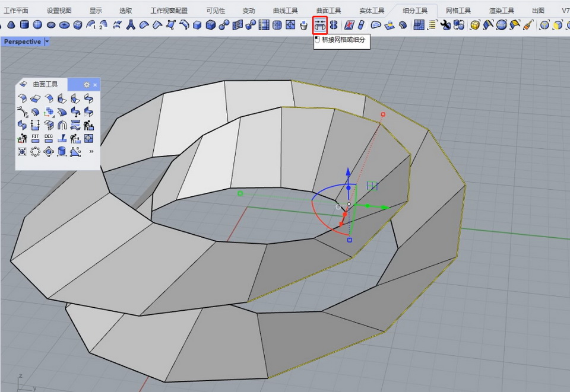This screenshot has width=570, height=392.
Task: Click the gumball blue Z-axis arrow
Action: (x=349, y=173)
